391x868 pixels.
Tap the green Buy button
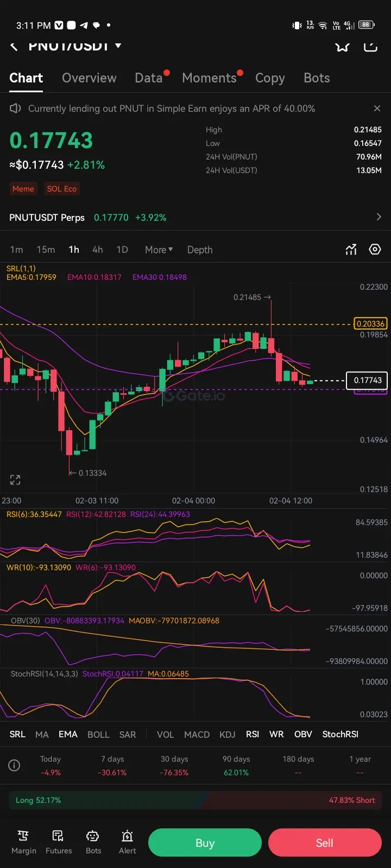point(205,843)
